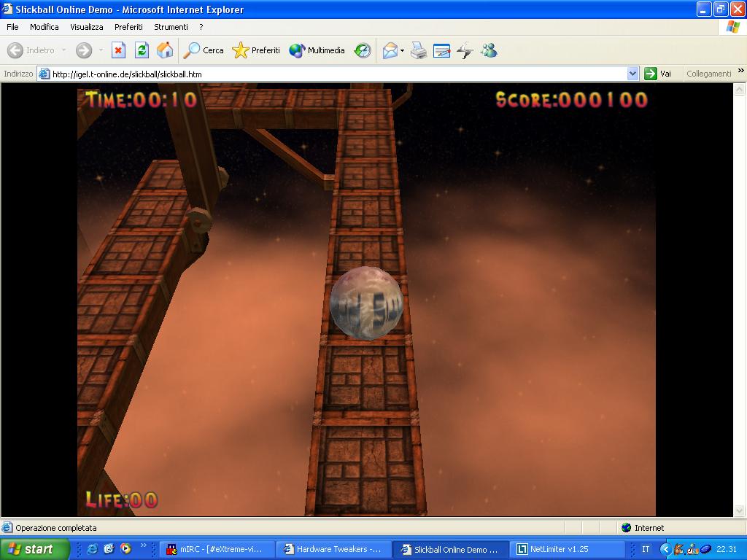Image resolution: width=747 pixels, height=560 pixels.
Task: Click the first orange system tray icon
Action: (x=679, y=550)
